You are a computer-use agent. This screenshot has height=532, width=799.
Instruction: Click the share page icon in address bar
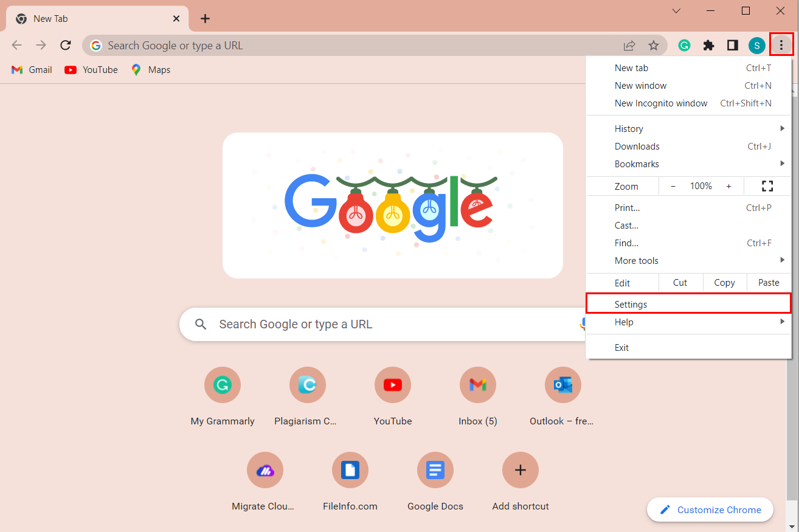tap(629, 45)
